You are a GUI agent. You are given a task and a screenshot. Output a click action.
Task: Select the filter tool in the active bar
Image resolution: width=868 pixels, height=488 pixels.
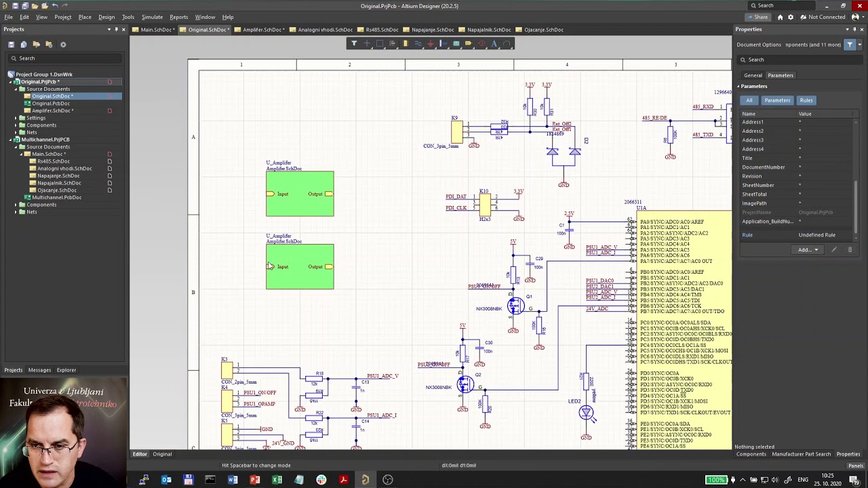point(354,43)
